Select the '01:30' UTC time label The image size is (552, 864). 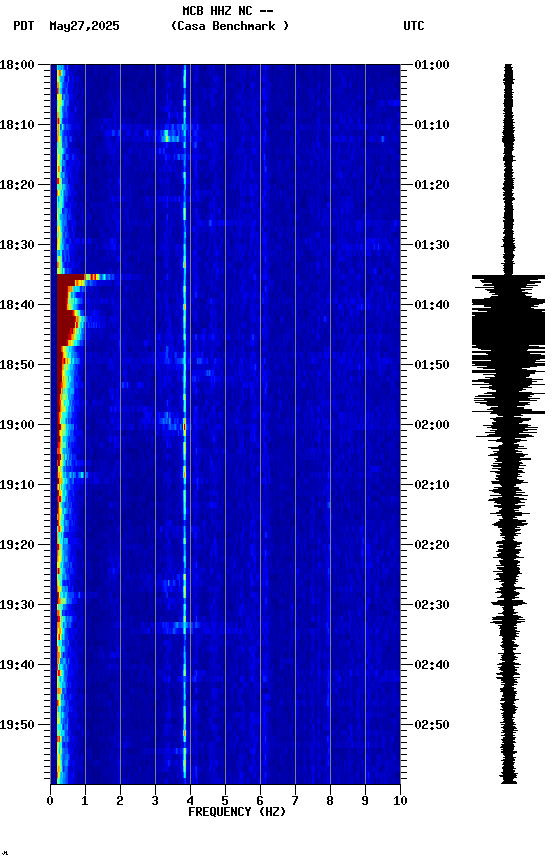(x=432, y=245)
